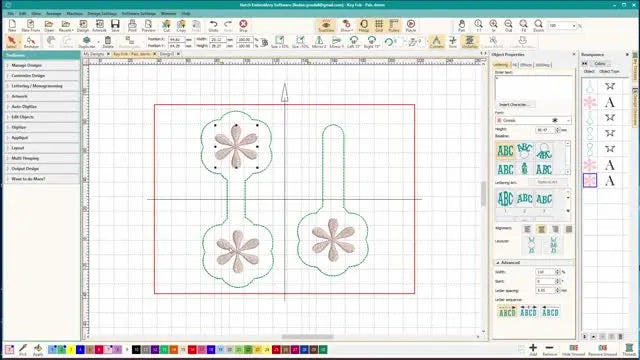640x360 pixels.
Task: Click the Rotate Left 15° icon
Action: (354, 42)
